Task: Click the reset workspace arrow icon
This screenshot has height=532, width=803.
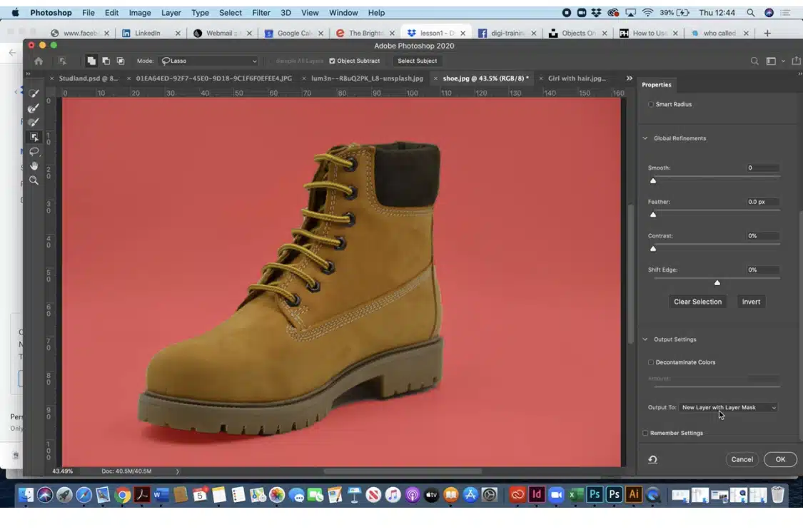Action: 652,459
